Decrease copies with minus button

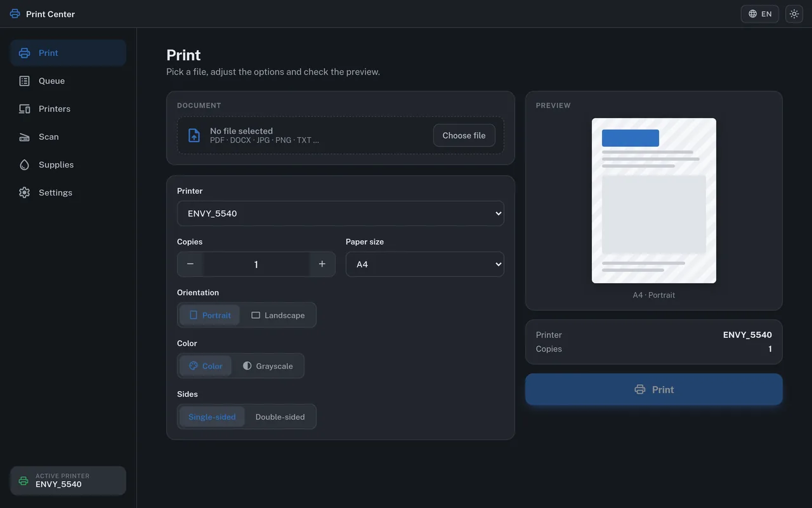pos(190,264)
